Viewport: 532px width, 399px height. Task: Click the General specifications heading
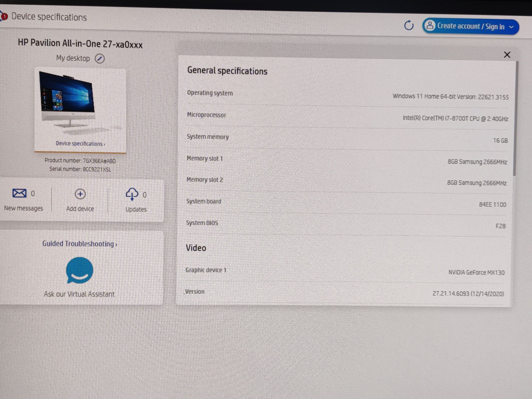pyautogui.click(x=227, y=71)
